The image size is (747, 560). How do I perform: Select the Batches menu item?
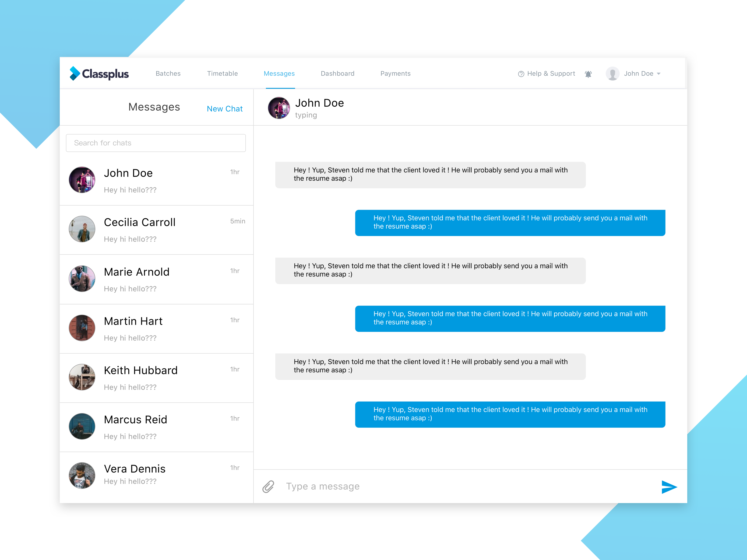[168, 73]
